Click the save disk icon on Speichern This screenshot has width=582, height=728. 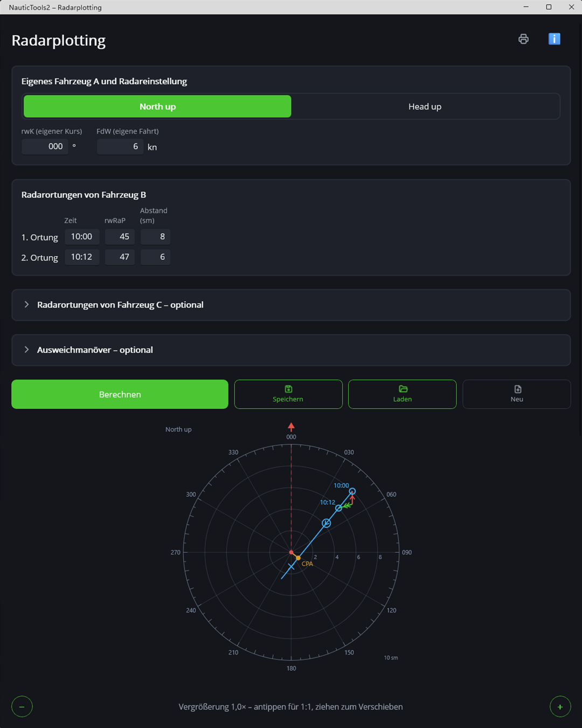tap(288, 389)
